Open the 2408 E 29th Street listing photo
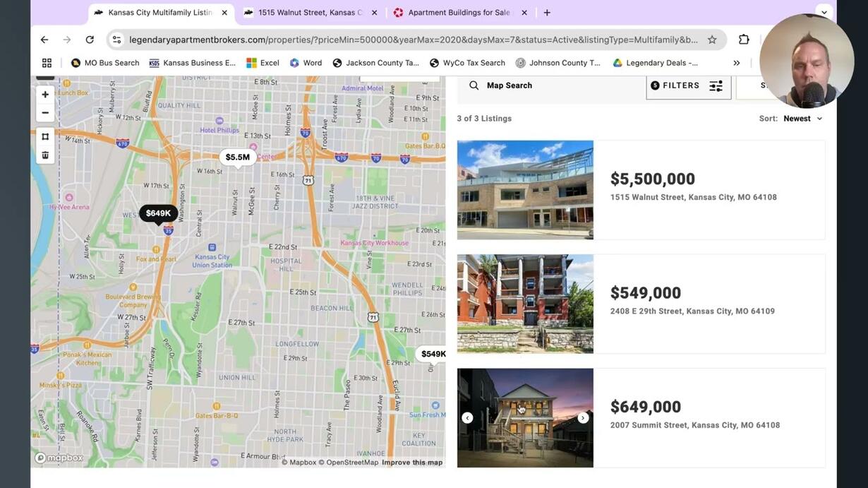Viewport: 868px width, 488px height. [x=525, y=304]
